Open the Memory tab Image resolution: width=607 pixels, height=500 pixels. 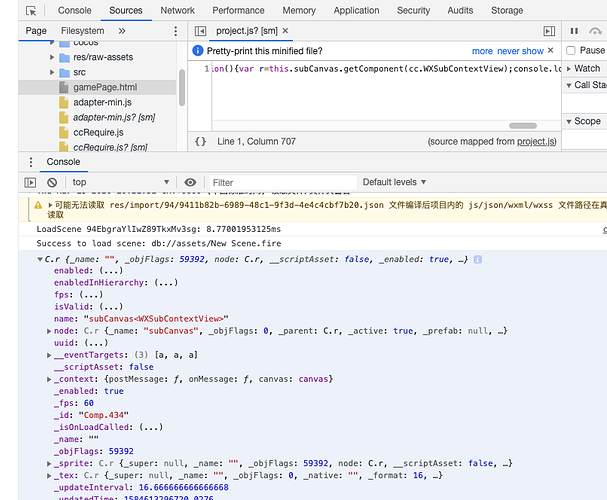pyautogui.click(x=299, y=10)
